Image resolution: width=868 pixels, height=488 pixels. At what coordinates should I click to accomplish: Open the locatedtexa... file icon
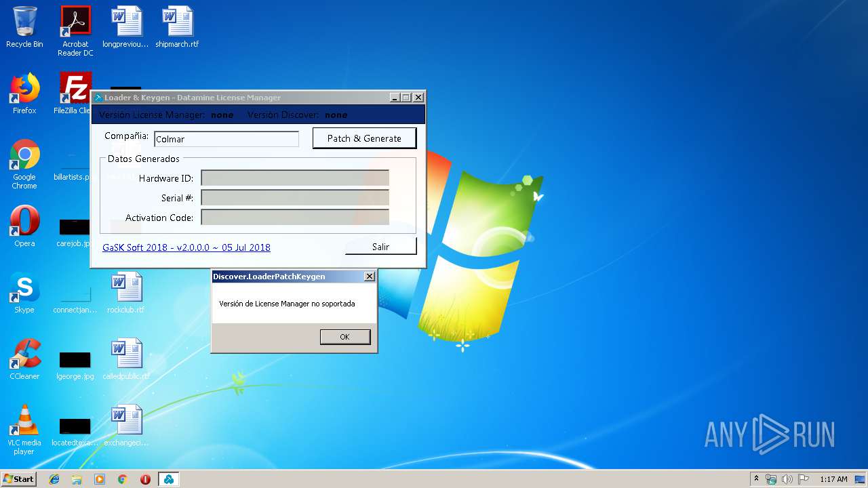click(75, 431)
